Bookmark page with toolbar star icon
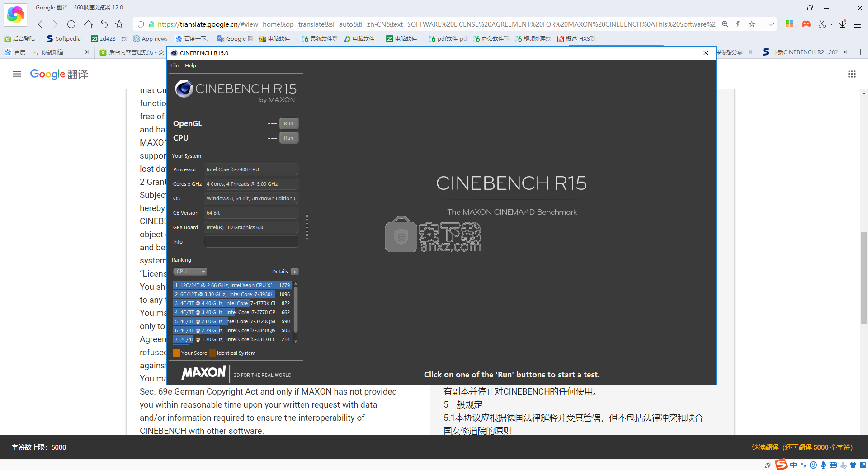The width and height of the screenshot is (868, 470). click(x=119, y=24)
